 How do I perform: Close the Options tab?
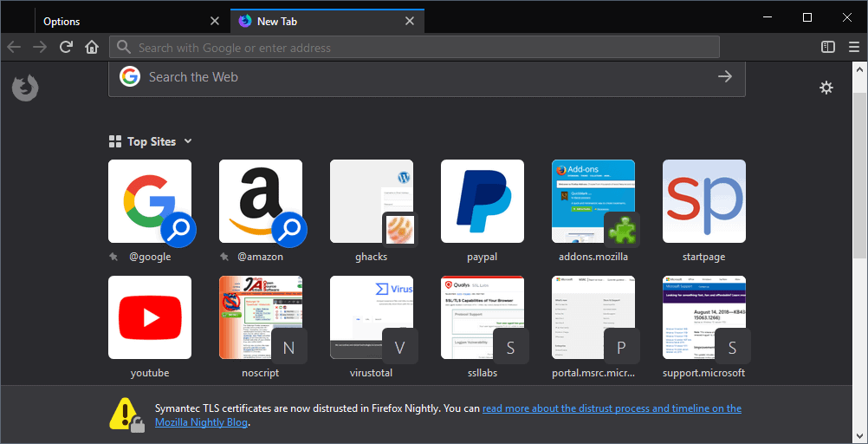[215, 22]
